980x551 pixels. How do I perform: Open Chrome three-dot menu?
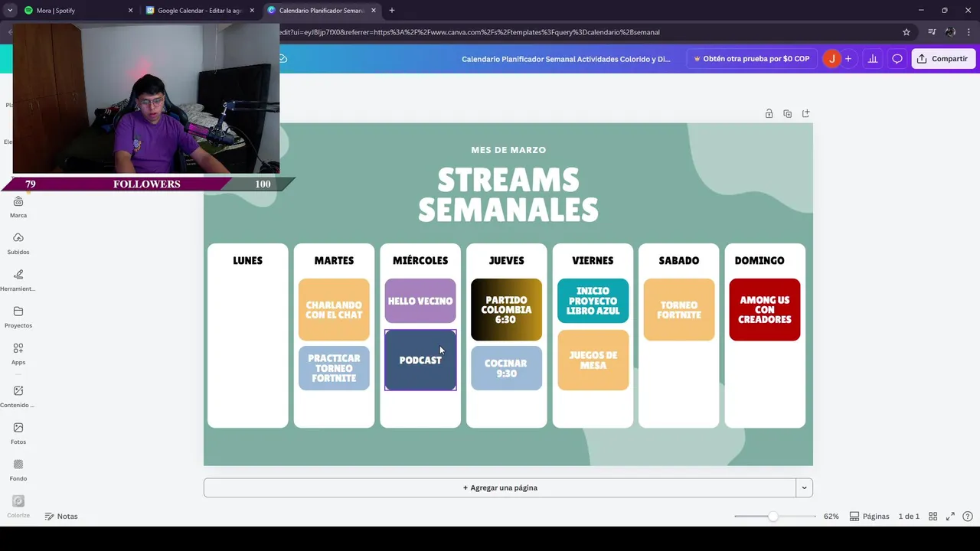pyautogui.click(x=969, y=32)
